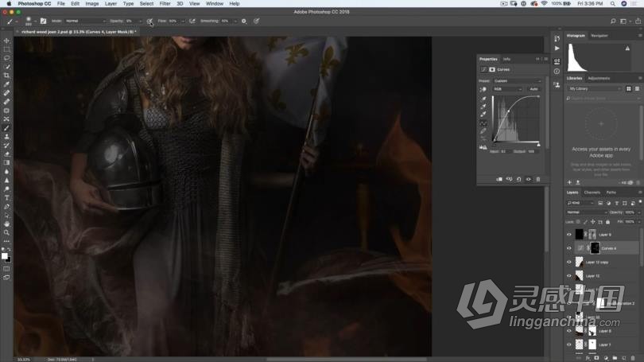Delete the Curves adjustment layer via Properties trash
The image size is (644, 362).
click(538, 179)
